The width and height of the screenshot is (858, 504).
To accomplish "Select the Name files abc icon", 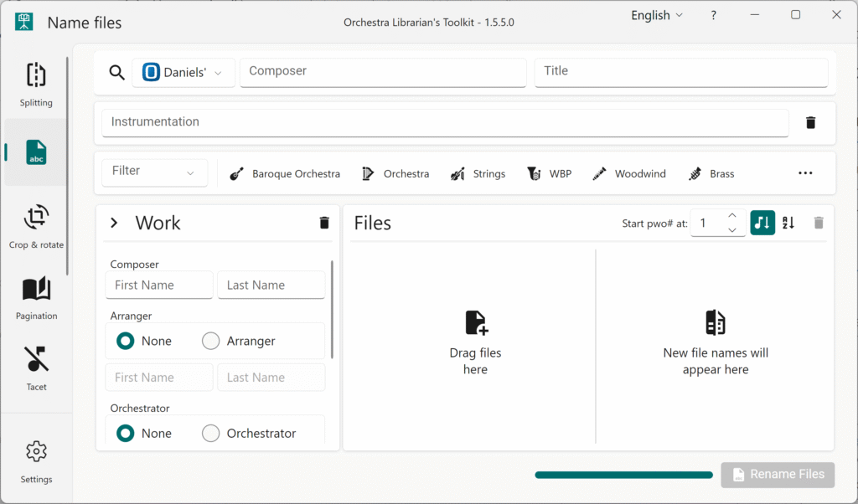I will (36, 152).
